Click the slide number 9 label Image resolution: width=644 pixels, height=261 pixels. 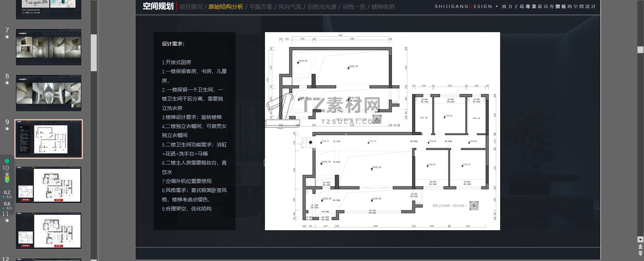(x=7, y=122)
